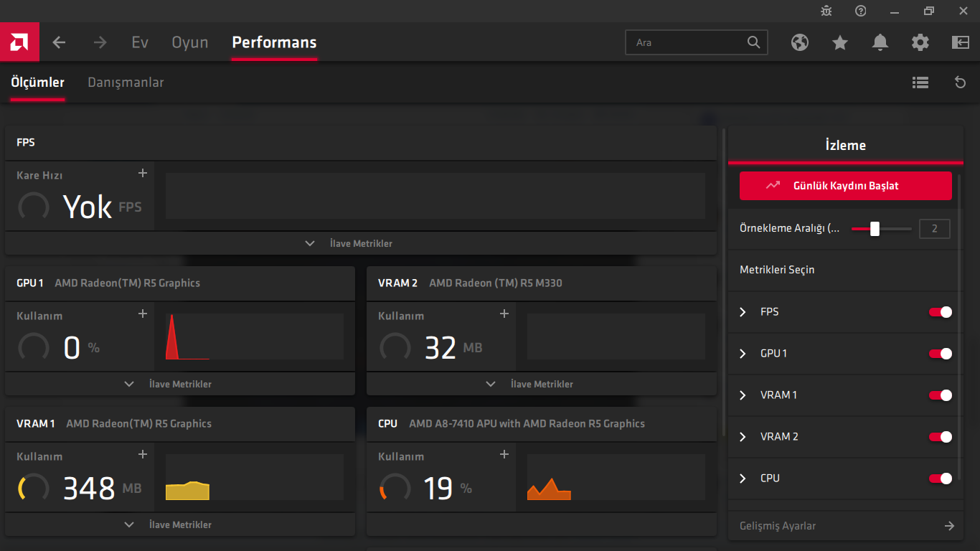This screenshot has width=980, height=551.
Task: Expand the FPS row chevron in Metrikleri Seçin
Action: pos(743,312)
